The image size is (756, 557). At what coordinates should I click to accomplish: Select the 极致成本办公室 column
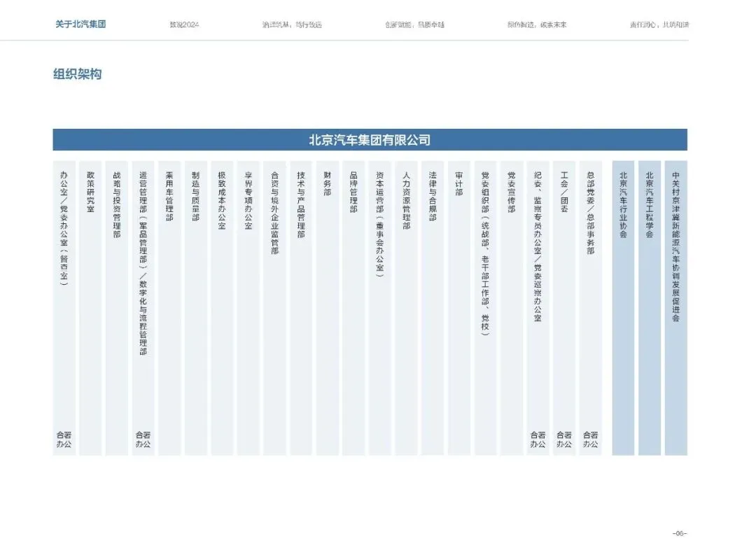pos(222,308)
